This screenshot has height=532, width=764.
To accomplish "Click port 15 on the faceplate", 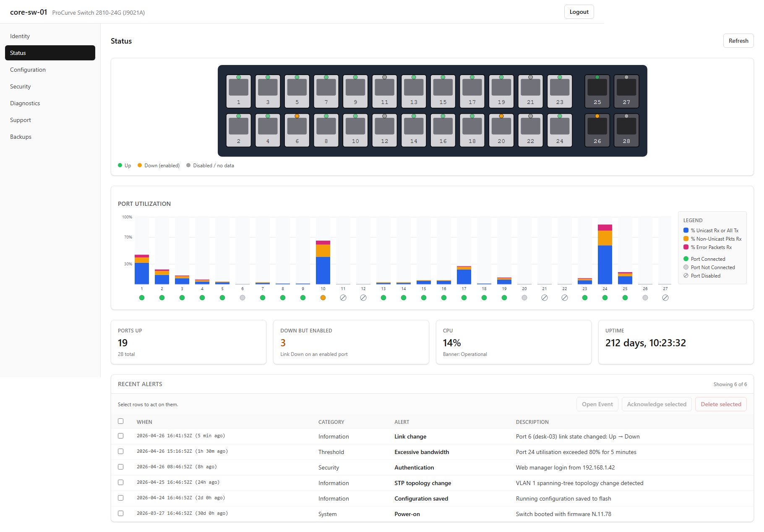I will tap(443, 91).
